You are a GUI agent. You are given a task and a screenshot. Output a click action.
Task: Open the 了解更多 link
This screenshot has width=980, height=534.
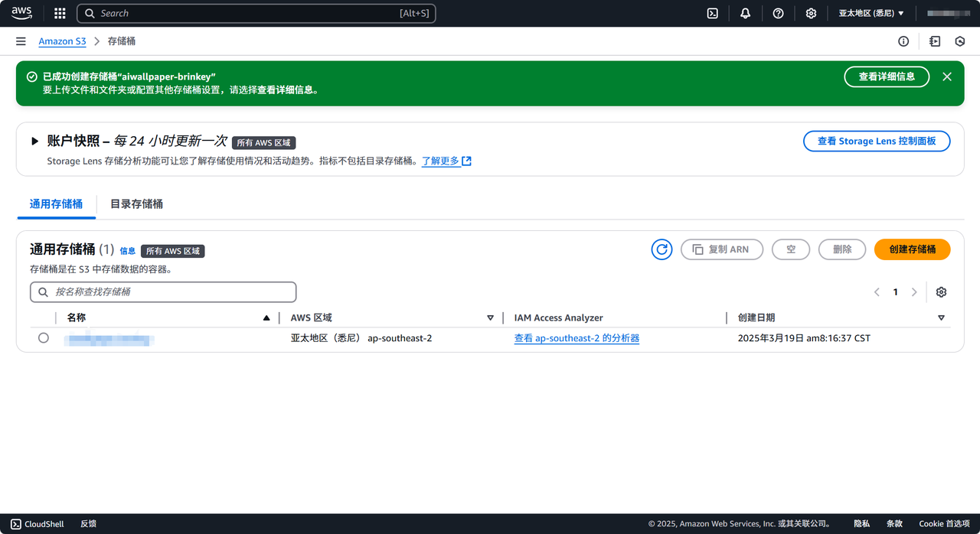[x=446, y=161]
